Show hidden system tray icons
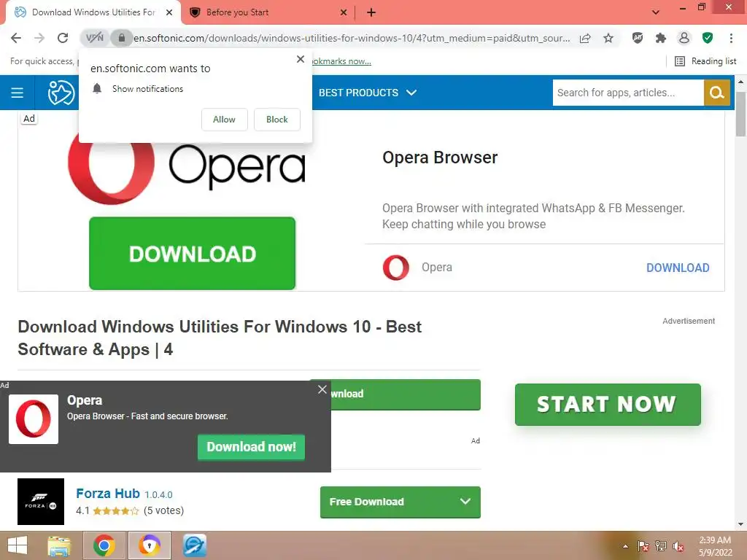This screenshot has width=747, height=560. pos(625,546)
